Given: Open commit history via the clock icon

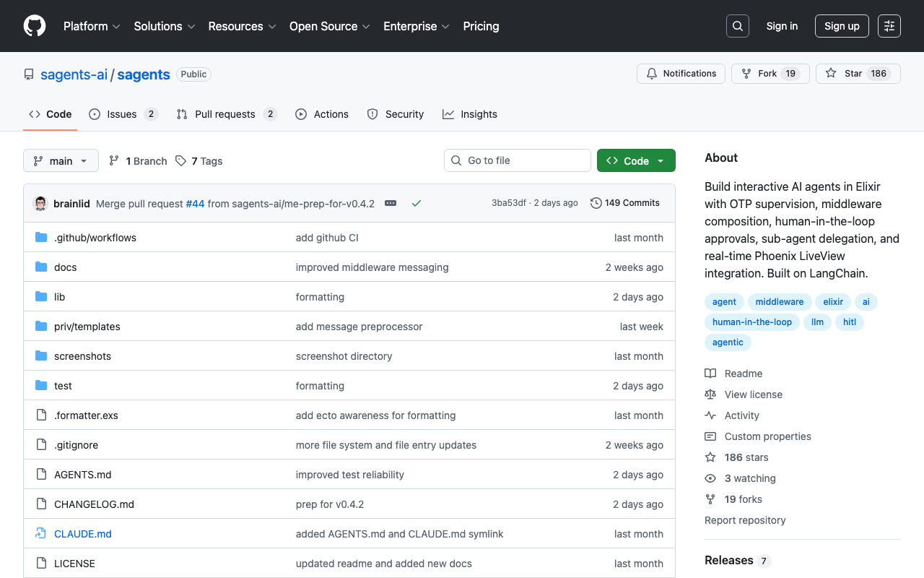Looking at the screenshot, I should click(596, 203).
